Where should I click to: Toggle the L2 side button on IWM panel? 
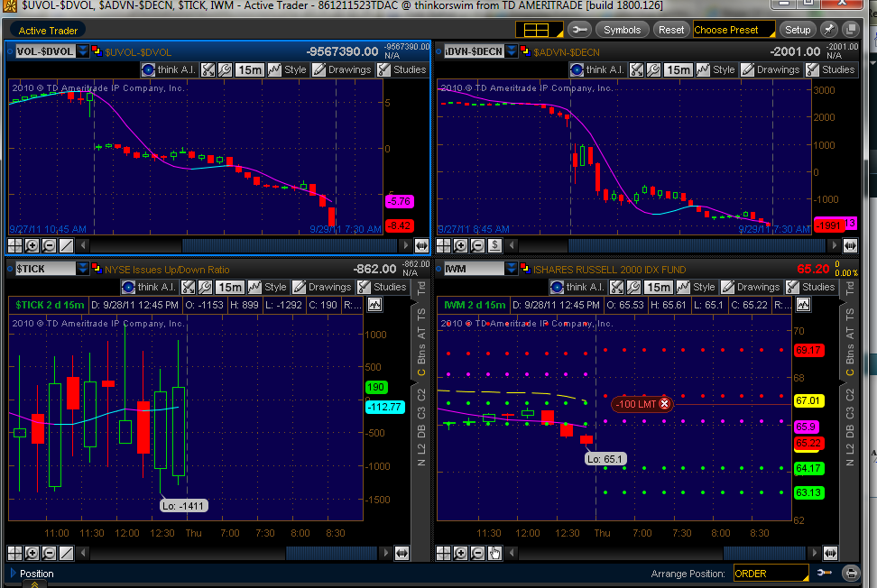[x=850, y=448]
